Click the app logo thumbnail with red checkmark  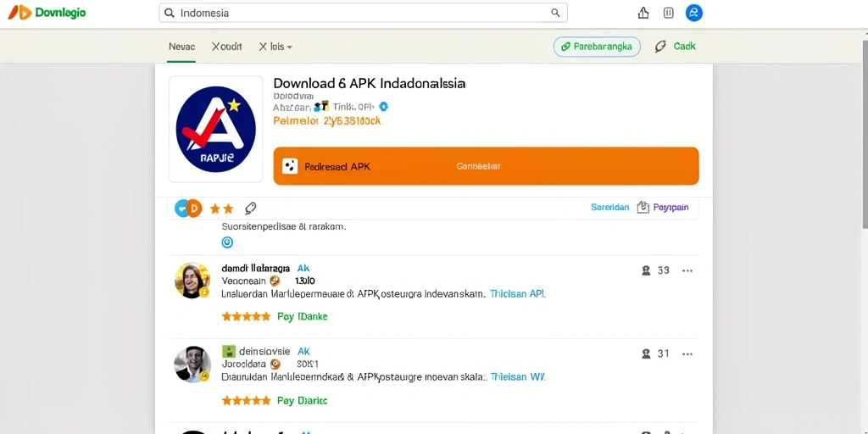[216, 129]
